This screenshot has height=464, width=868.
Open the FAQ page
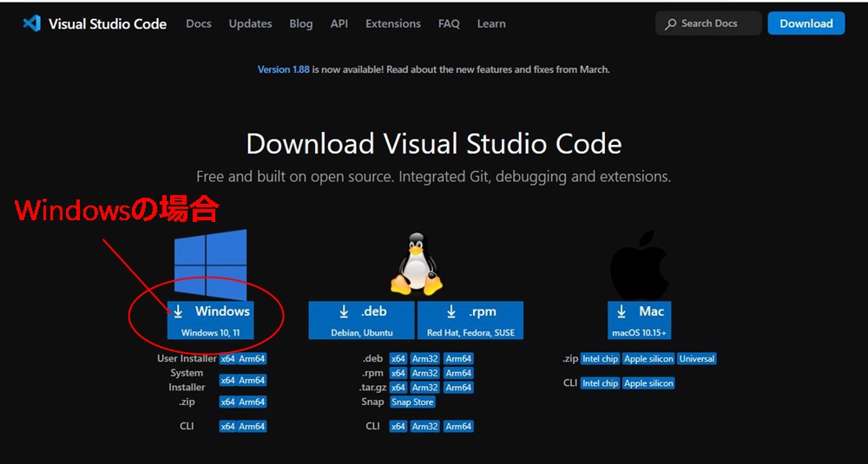449,23
